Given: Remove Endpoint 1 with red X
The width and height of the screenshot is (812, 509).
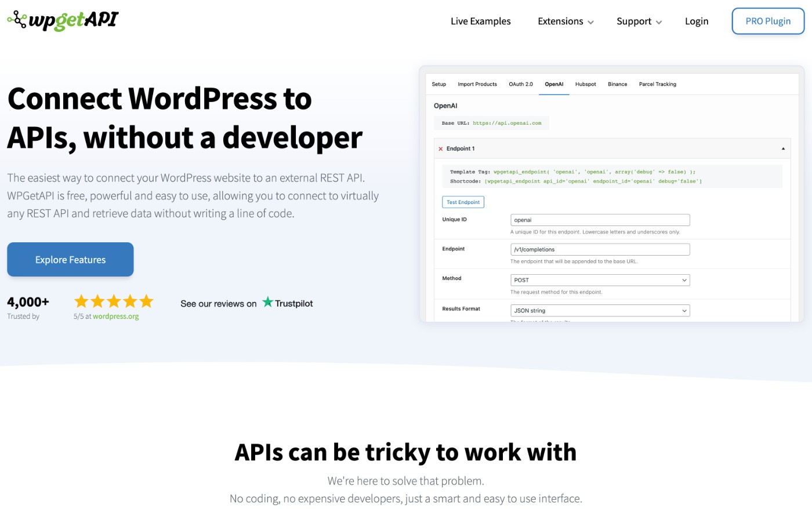Looking at the screenshot, I should click(x=441, y=149).
